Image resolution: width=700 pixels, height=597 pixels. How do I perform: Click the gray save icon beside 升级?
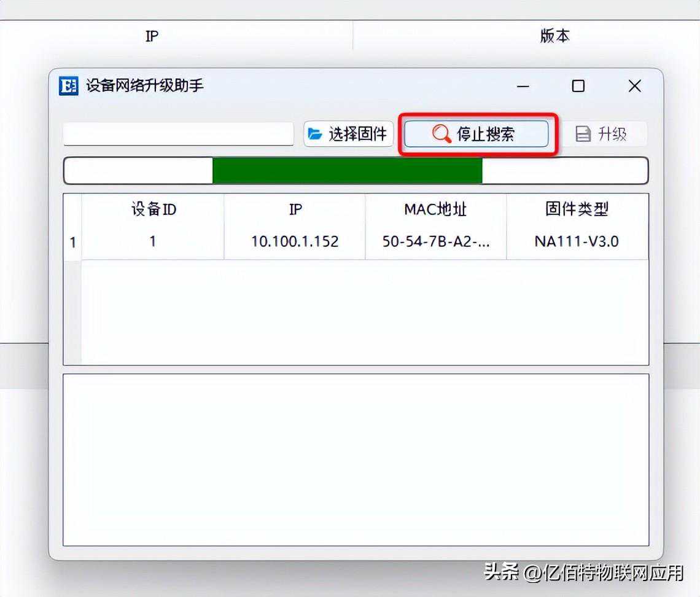coord(583,133)
